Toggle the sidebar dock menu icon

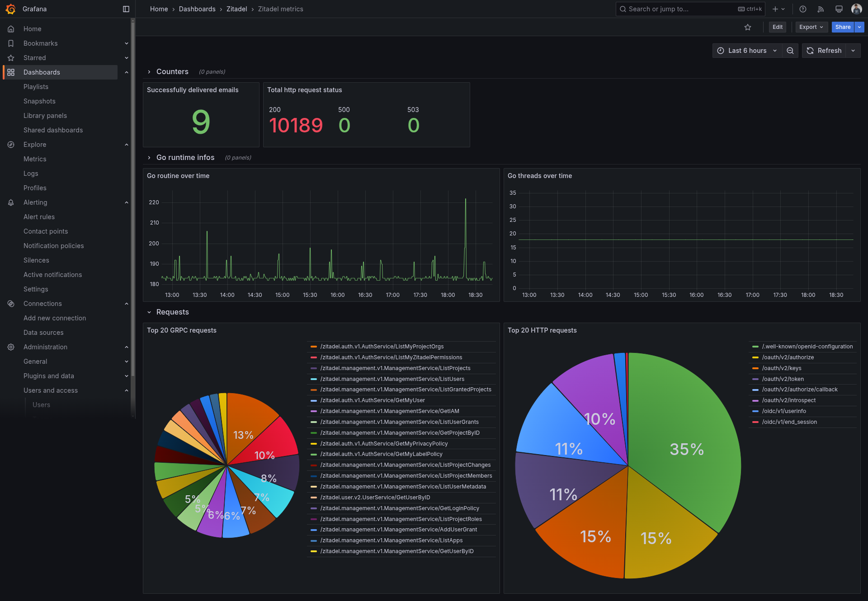(126, 9)
